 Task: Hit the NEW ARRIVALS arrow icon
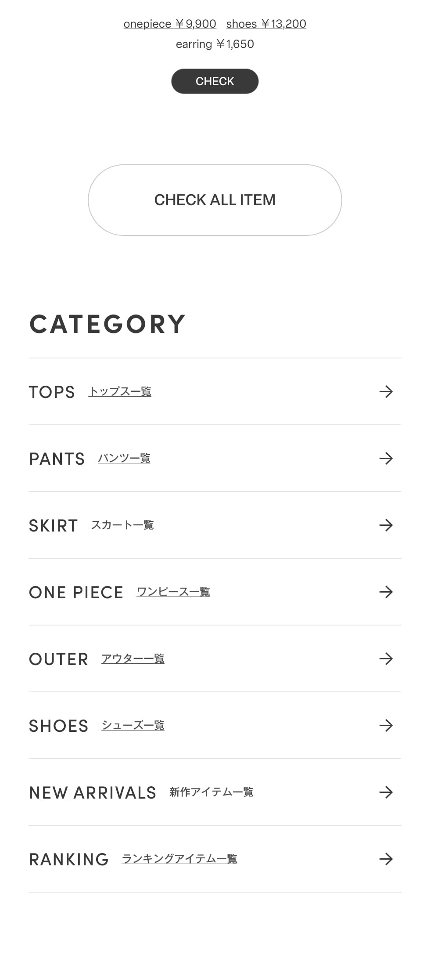click(x=386, y=792)
